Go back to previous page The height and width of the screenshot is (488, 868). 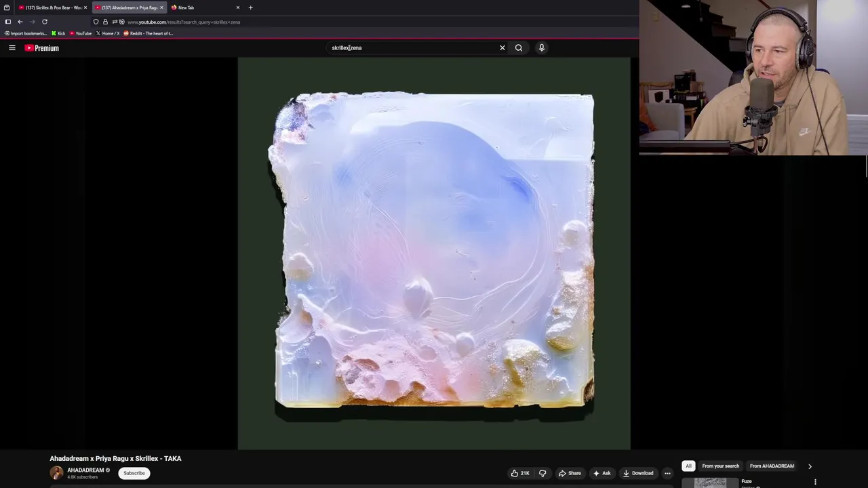click(x=20, y=22)
